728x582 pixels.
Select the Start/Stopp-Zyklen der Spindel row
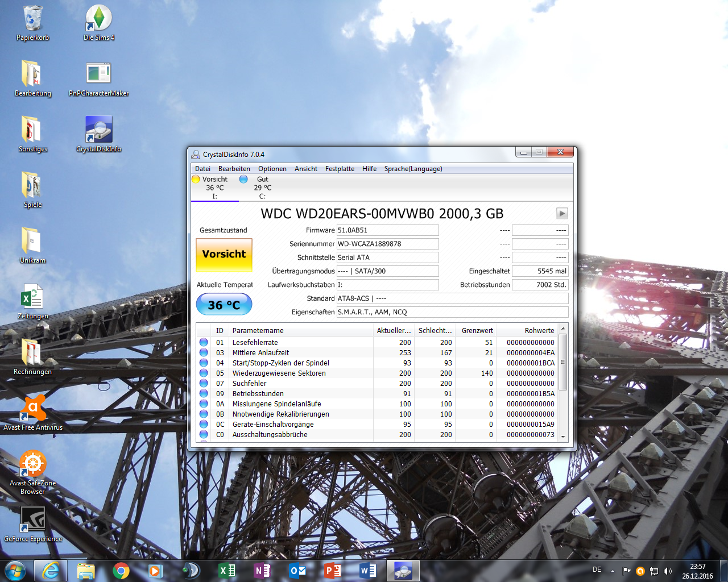click(377, 363)
